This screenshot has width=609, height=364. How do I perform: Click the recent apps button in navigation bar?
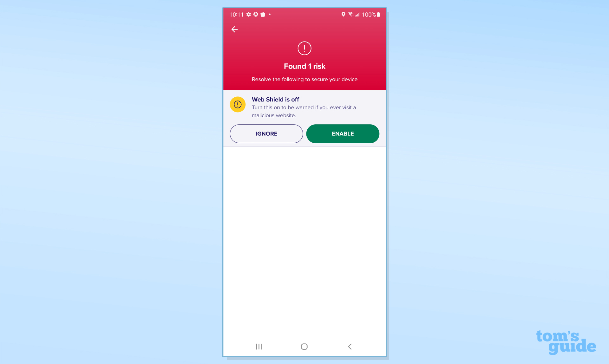pos(259,346)
